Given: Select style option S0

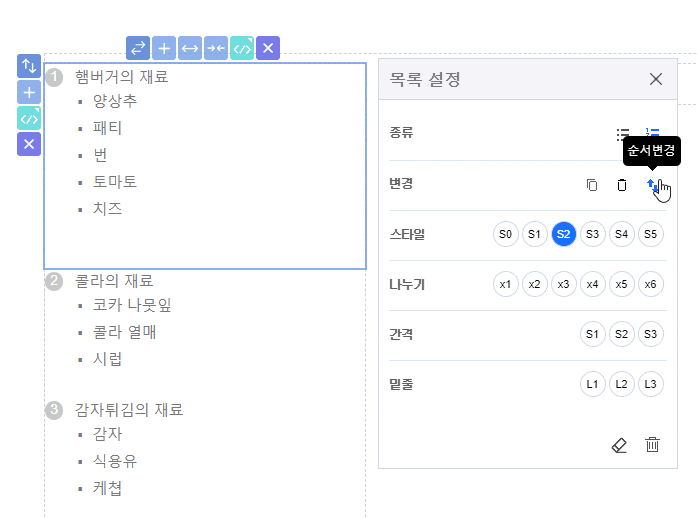Looking at the screenshot, I should click(x=506, y=235).
